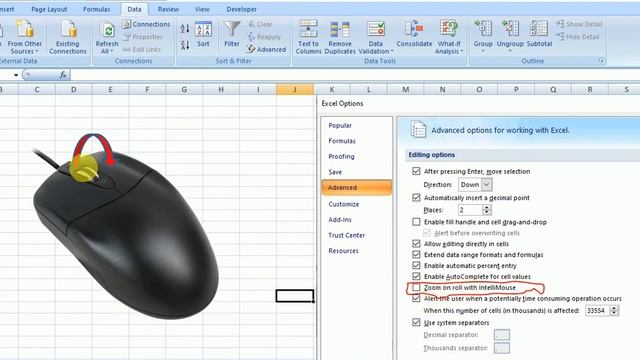The width and height of the screenshot is (640, 360).
Task: Open Data Validation tool
Action: point(376,37)
